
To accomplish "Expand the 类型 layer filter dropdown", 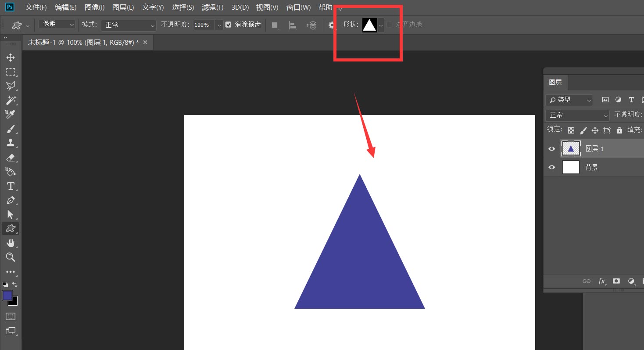I will [569, 100].
